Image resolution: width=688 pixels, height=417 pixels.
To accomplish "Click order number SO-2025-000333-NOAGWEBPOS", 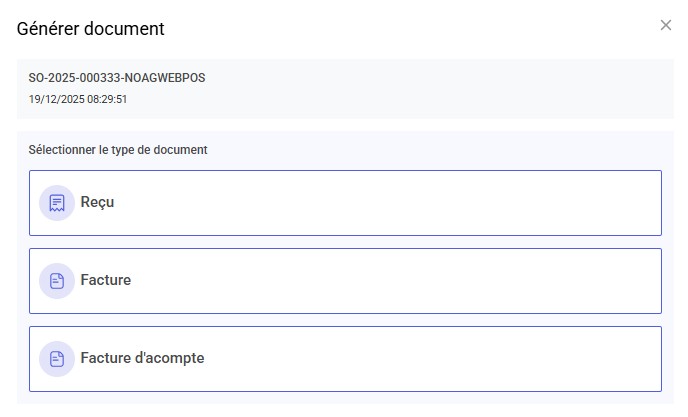I will pyautogui.click(x=117, y=78).
